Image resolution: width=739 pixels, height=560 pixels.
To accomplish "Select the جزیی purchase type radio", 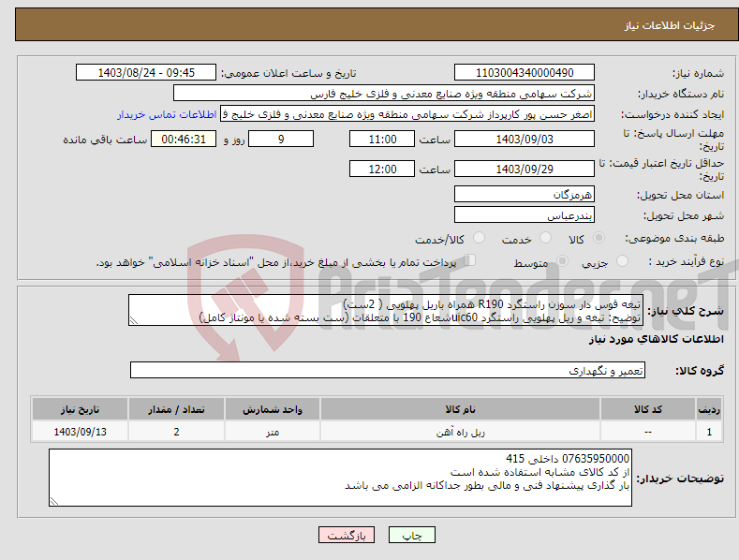I will tap(622, 261).
